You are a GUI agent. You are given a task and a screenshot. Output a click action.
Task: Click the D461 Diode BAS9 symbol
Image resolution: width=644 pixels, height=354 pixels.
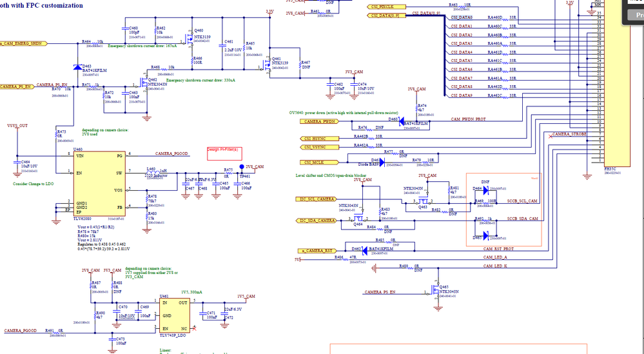coord(382,162)
